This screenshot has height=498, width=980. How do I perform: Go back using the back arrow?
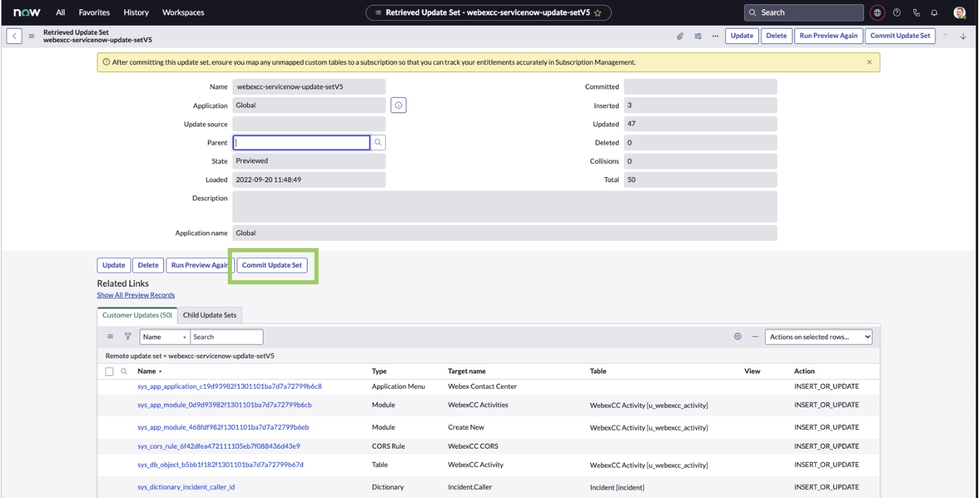[14, 36]
